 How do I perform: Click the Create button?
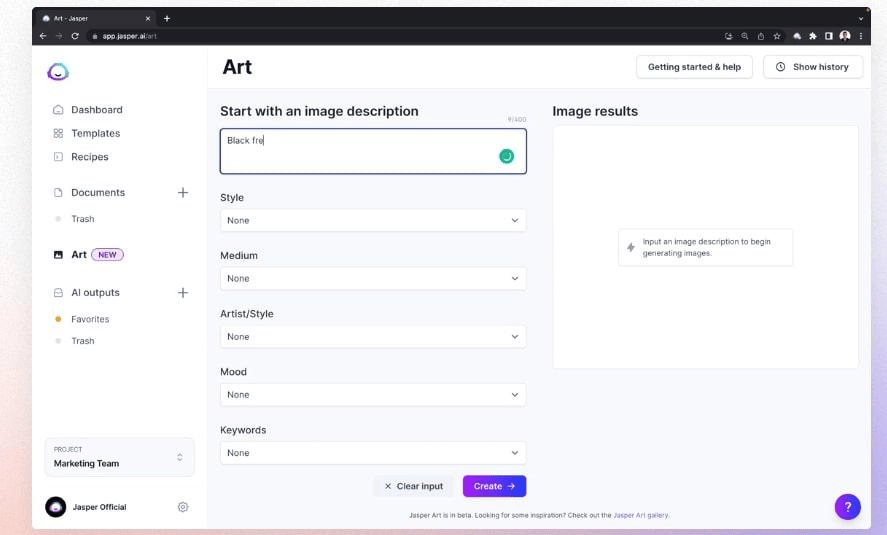(x=494, y=486)
